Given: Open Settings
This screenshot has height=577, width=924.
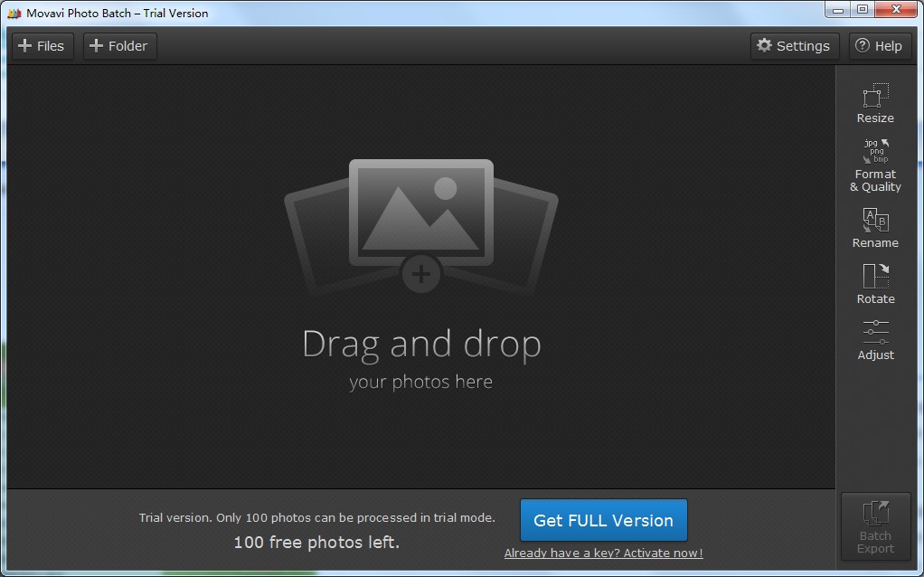Looking at the screenshot, I should (x=794, y=46).
